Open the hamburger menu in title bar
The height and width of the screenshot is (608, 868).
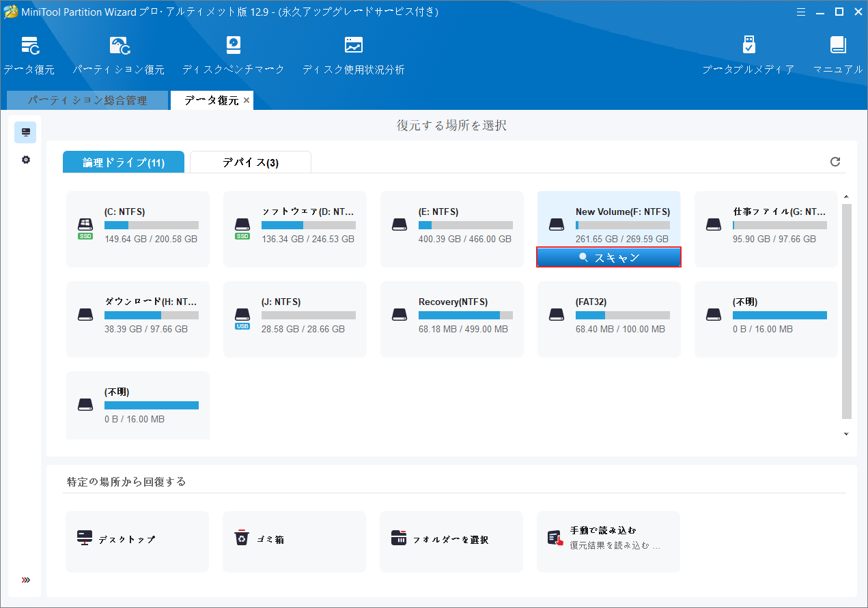point(802,12)
